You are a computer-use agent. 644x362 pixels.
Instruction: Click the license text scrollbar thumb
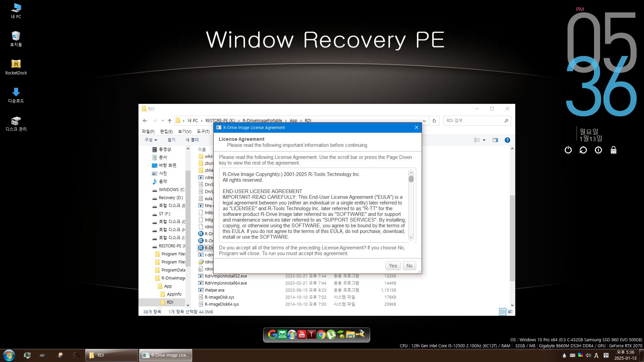tap(411, 179)
